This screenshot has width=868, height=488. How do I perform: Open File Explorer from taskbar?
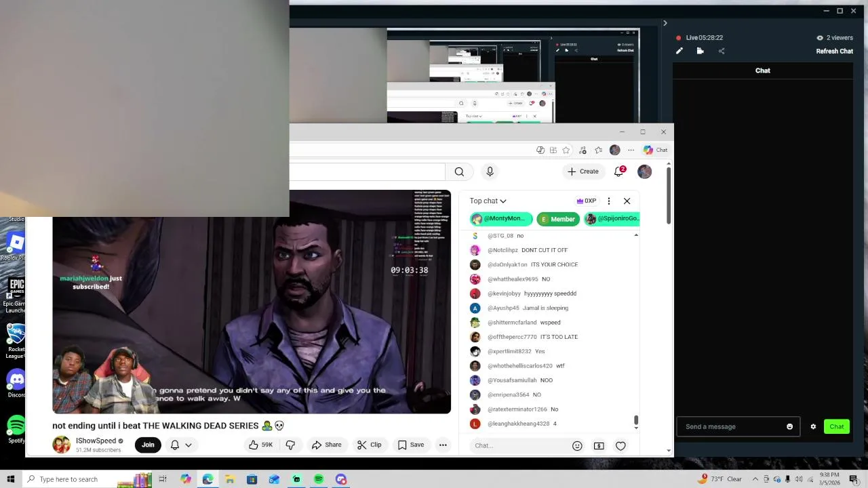(x=230, y=479)
